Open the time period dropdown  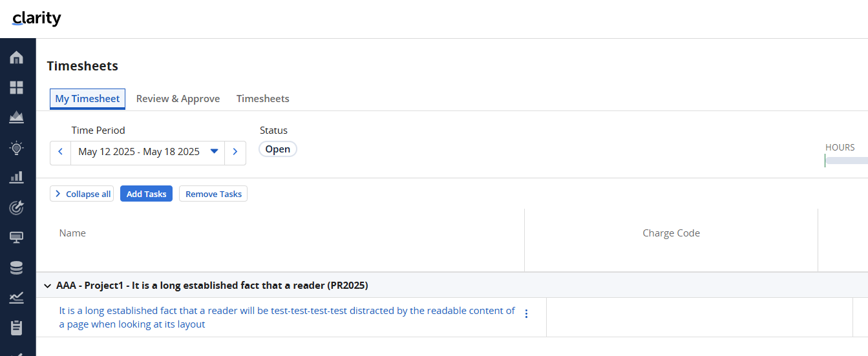(214, 152)
